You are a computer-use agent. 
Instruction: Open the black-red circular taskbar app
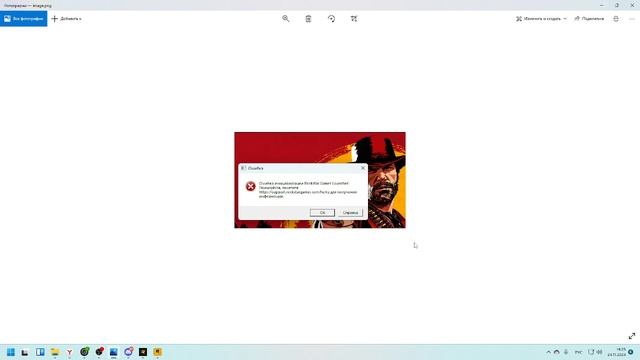tap(99, 352)
